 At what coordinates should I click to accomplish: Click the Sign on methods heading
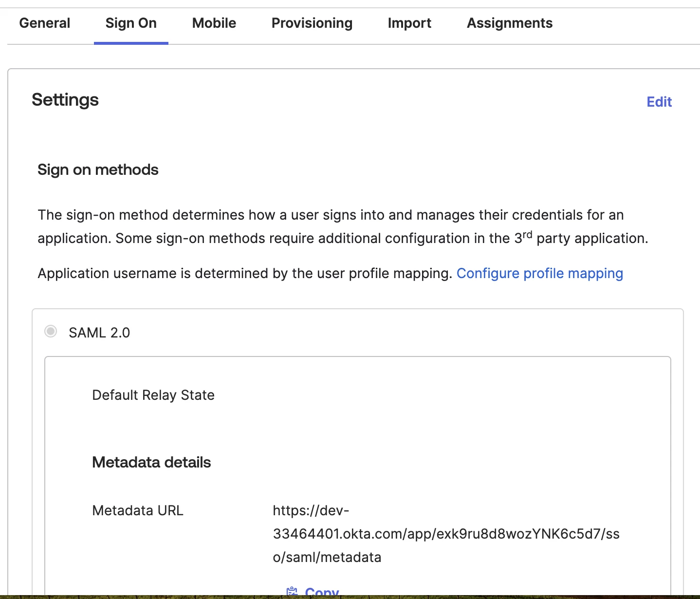(x=98, y=169)
